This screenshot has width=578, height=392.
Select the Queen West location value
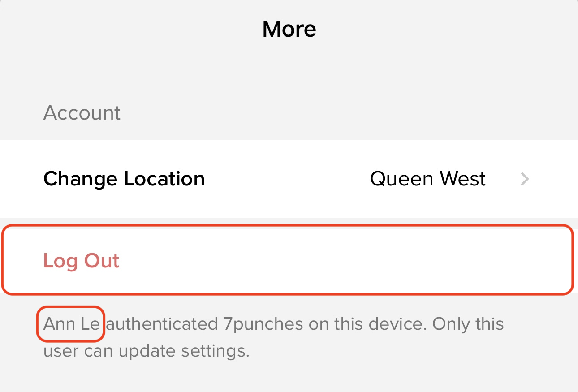[427, 179]
